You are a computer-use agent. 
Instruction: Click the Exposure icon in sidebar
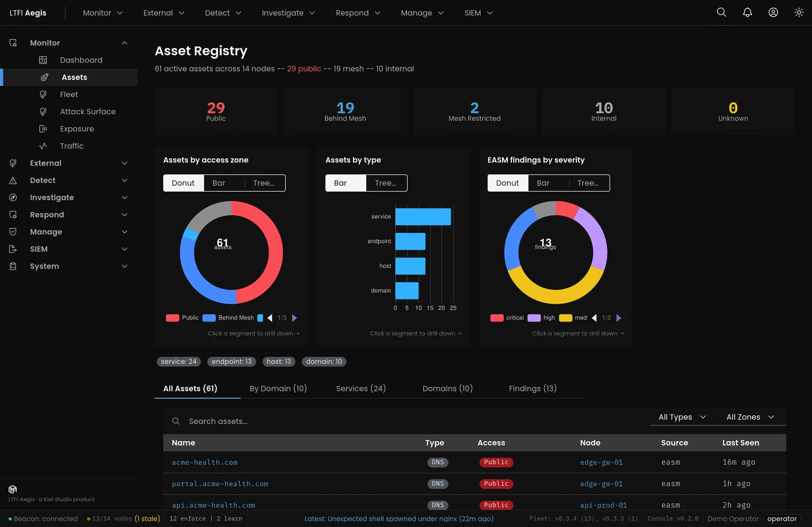pyautogui.click(x=43, y=129)
